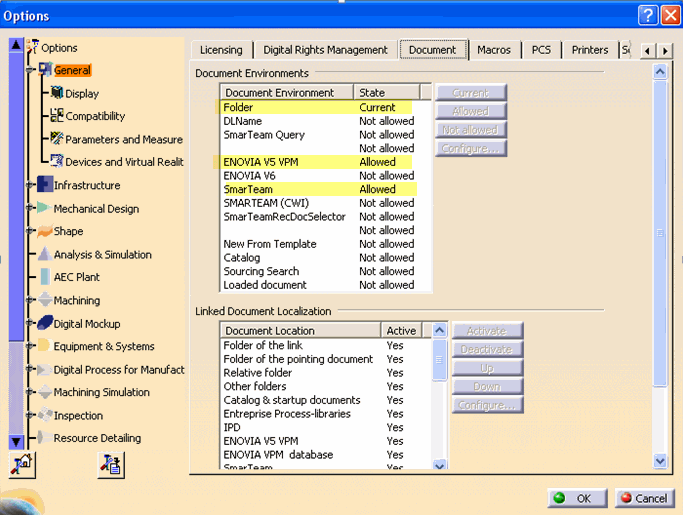Click the Machining category icon

(x=45, y=300)
